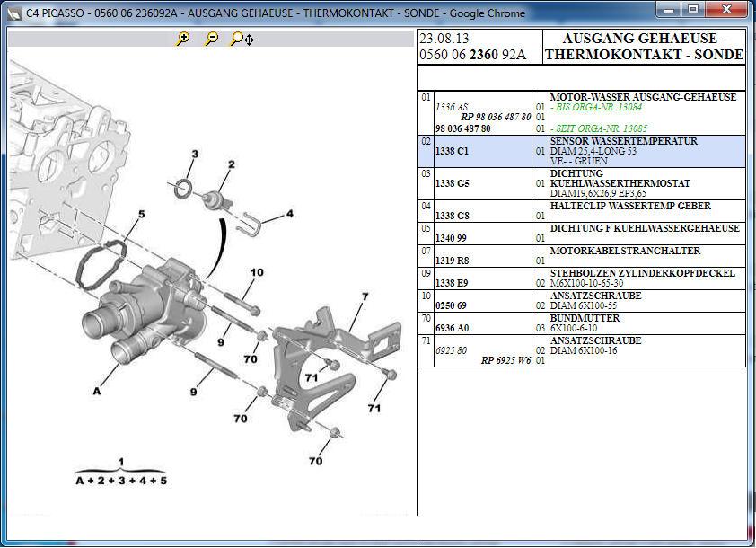The height and width of the screenshot is (548, 756).
Task: Click the STEHBOLZEN ZYLINDERKOPFDECKEL description
Action: (x=643, y=273)
